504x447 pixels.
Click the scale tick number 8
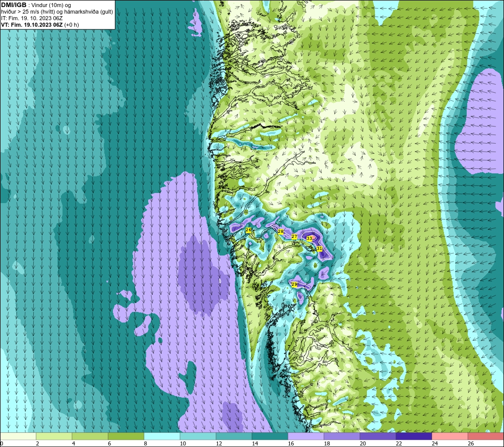[146, 443]
